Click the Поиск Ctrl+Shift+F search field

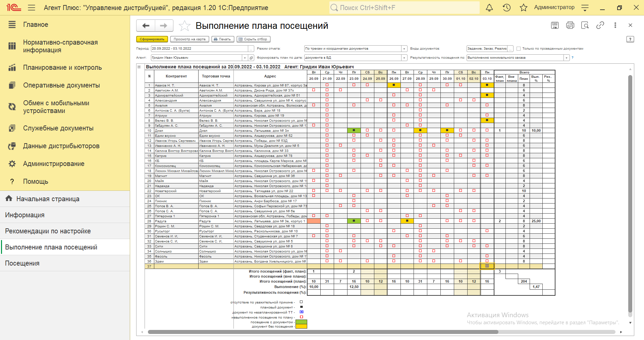404,7
